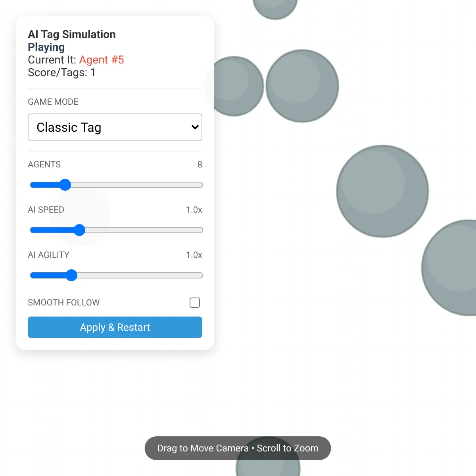Click the AI AGILITY slider handle
Viewport: 476px width, 476px height.
(71, 275)
